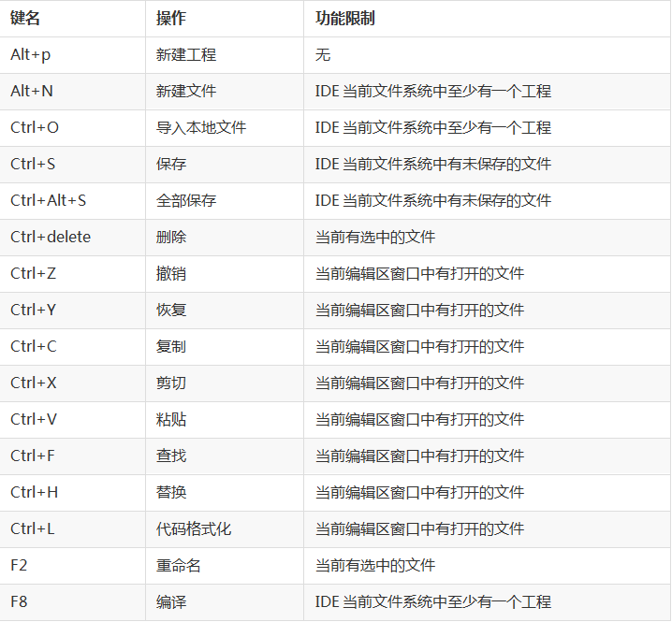672x622 pixels.
Task: Click the 全部保存 operation cell
Action: pyautogui.click(x=225, y=200)
